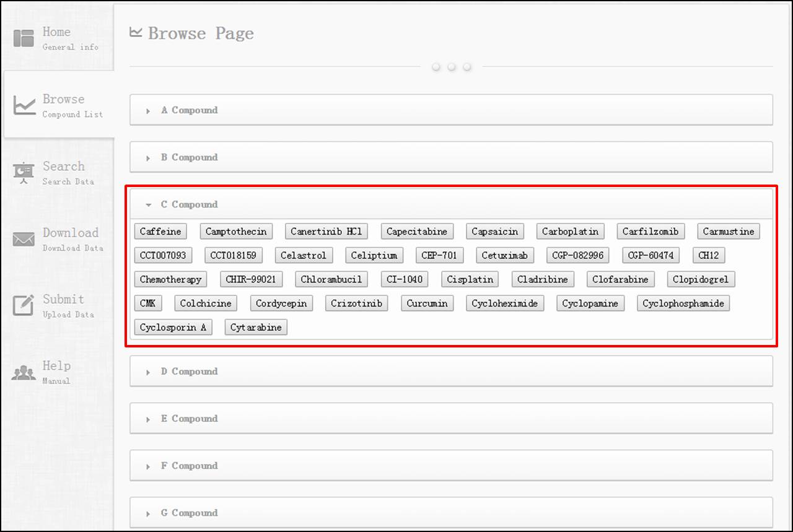Collapse the C Compound section
This screenshot has height=532, width=793.
click(x=451, y=204)
